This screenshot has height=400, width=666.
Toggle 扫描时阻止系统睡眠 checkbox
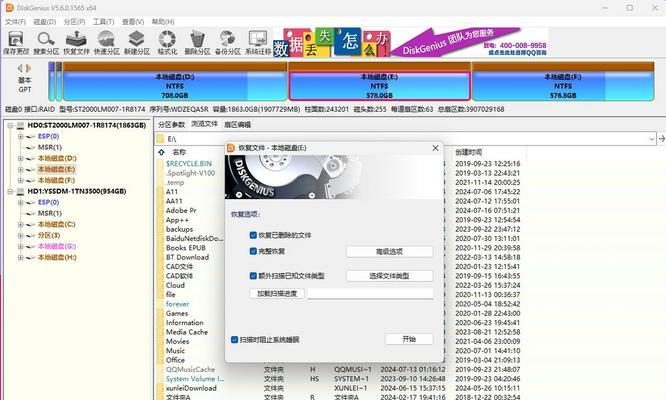(234, 339)
